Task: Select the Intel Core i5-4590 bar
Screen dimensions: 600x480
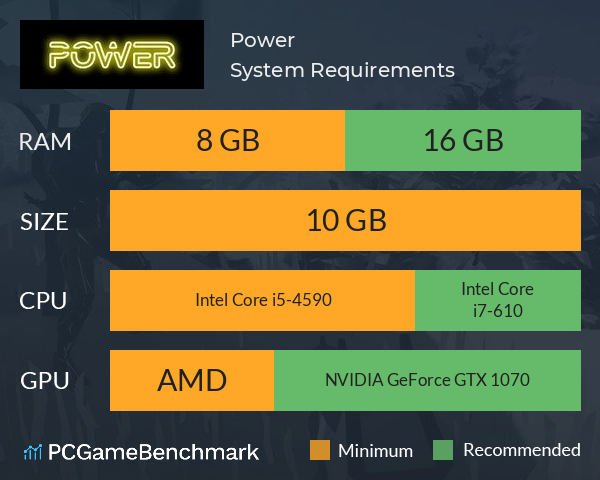Action: pos(262,300)
